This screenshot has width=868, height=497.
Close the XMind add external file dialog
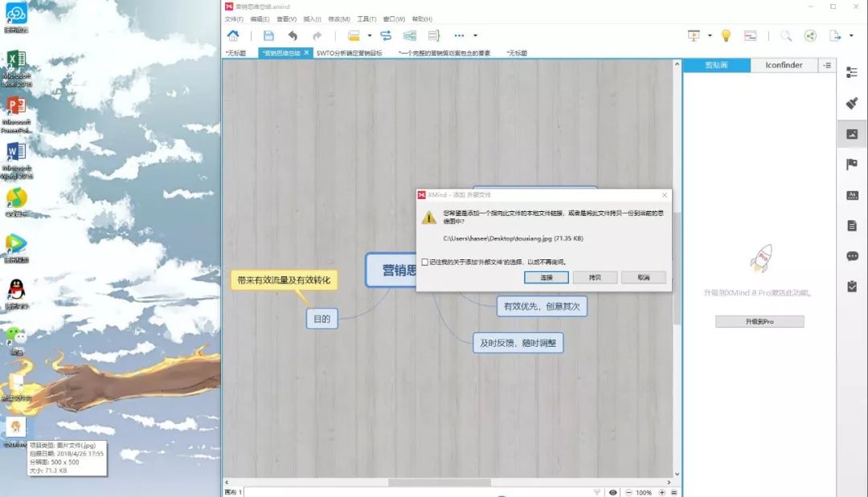coord(665,195)
